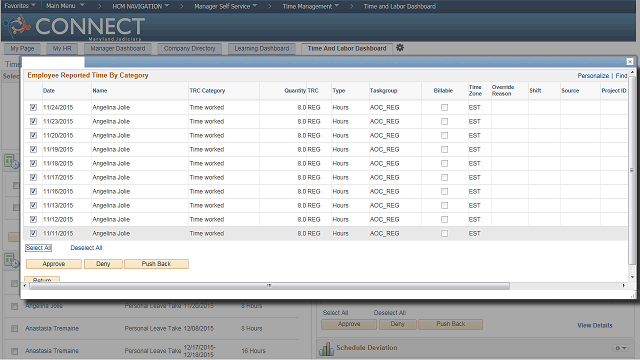Screen dimensions: 640x360
Task: Click the gear settings icon beside dashboard tabs
Action: 400,48
